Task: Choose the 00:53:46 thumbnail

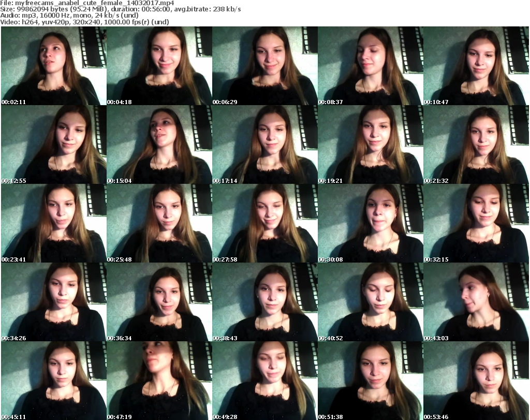Action: click(x=476, y=381)
